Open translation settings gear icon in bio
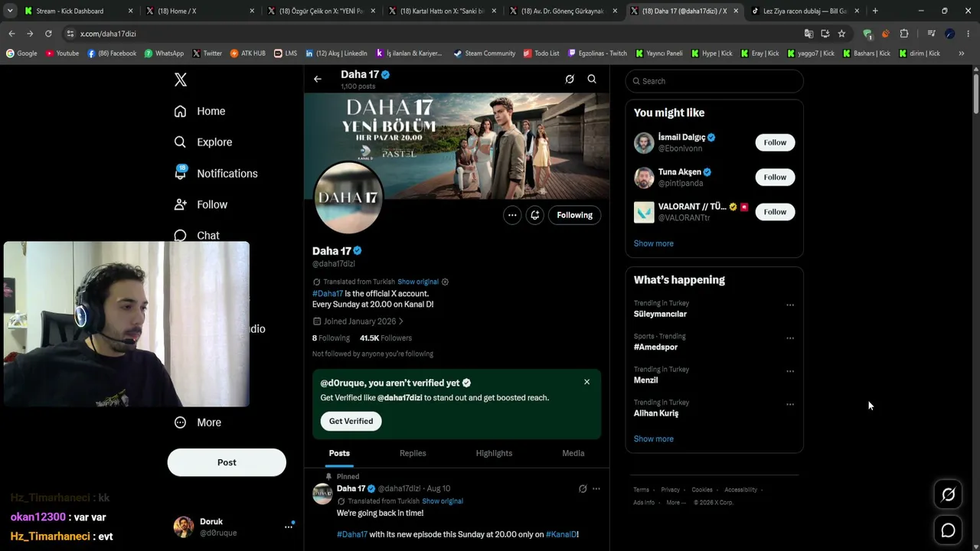 pos(445,282)
